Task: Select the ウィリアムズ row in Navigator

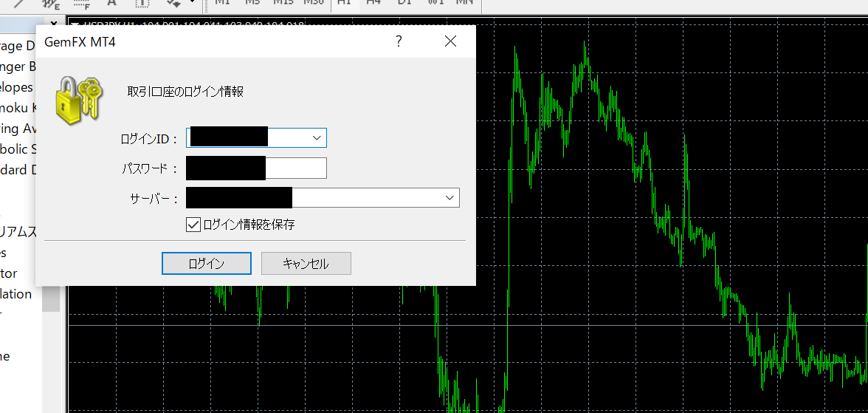Action: pyautogui.click(x=18, y=232)
